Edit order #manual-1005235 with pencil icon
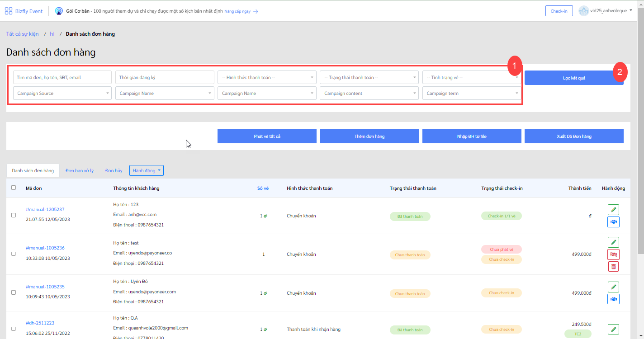The image size is (644, 339). coord(613,287)
